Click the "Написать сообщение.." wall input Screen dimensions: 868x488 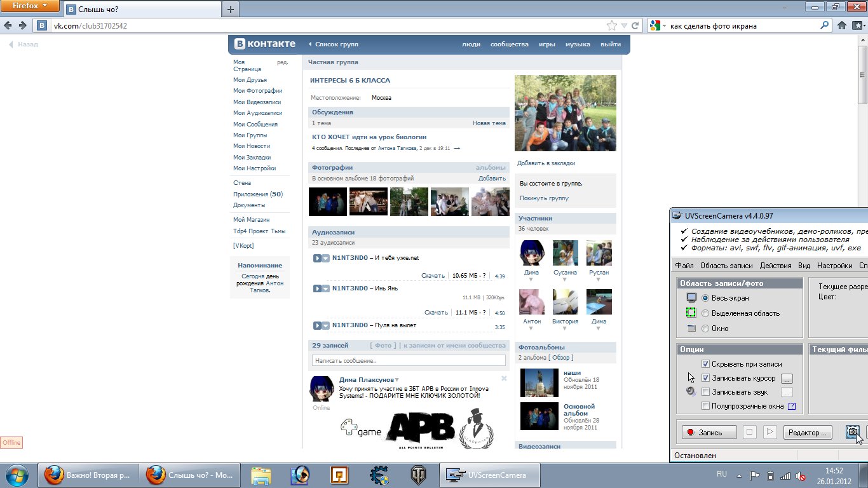tap(409, 360)
